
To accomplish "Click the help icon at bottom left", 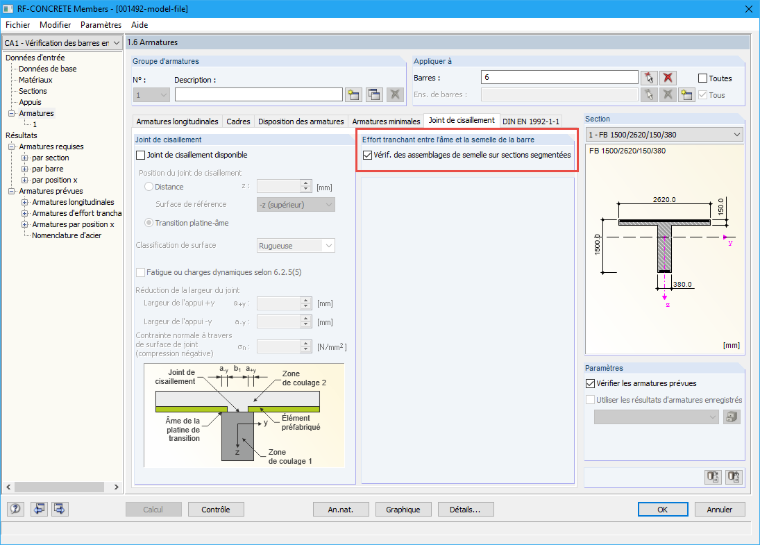I will [16, 509].
